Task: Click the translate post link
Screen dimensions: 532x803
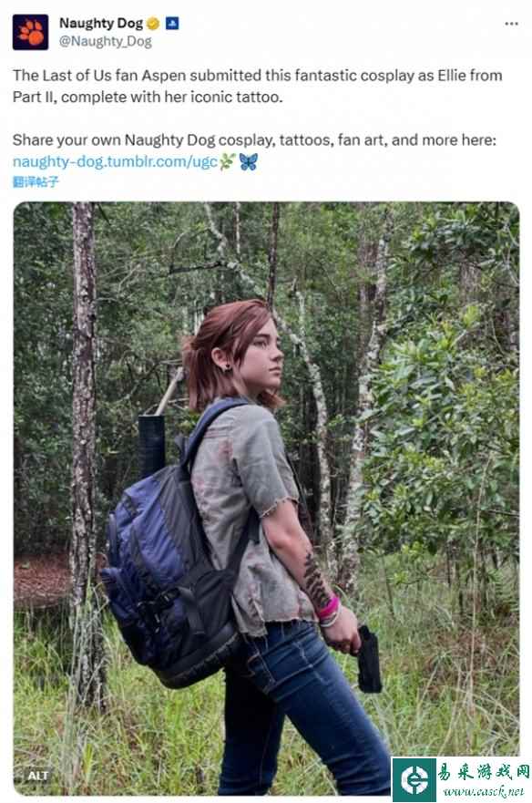Action: [36, 181]
